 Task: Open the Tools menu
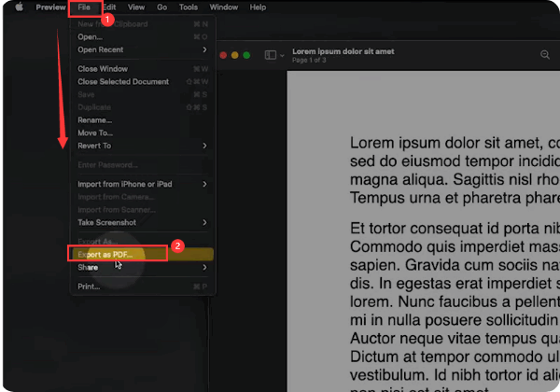pyautogui.click(x=189, y=7)
